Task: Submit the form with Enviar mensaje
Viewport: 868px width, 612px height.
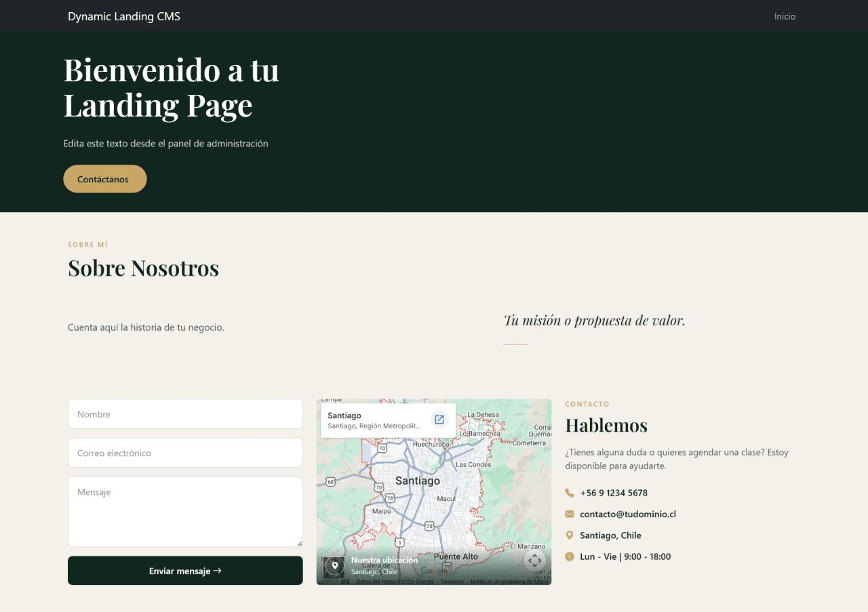Action: [185, 571]
